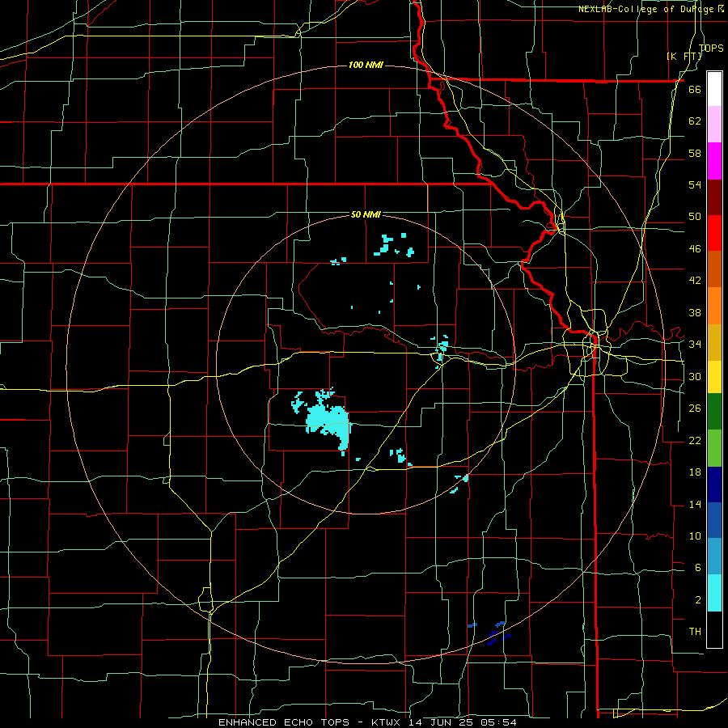Image resolution: width=728 pixels, height=728 pixels.
Task: Click the dark green 26 kft legend swatch
Action: [x=714, y=412]
